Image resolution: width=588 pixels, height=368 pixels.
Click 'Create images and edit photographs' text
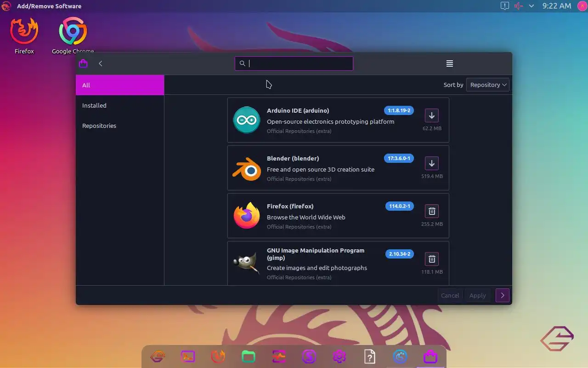(317, 268)
